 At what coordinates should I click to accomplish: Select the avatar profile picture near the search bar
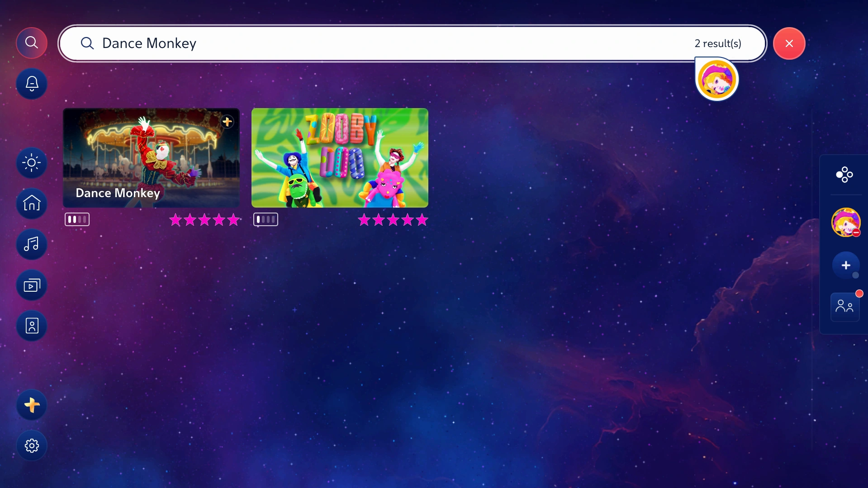(716, 78)
